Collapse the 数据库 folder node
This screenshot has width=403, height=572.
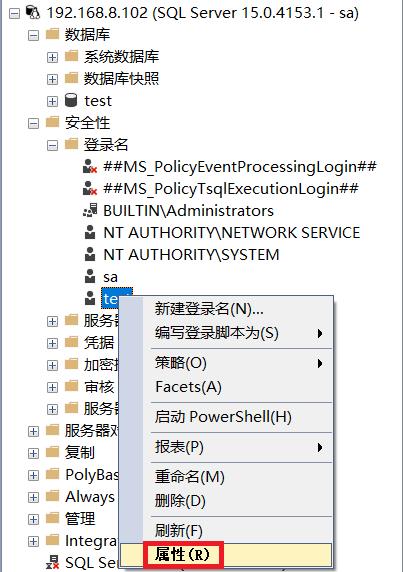click(x=33, y=35)
